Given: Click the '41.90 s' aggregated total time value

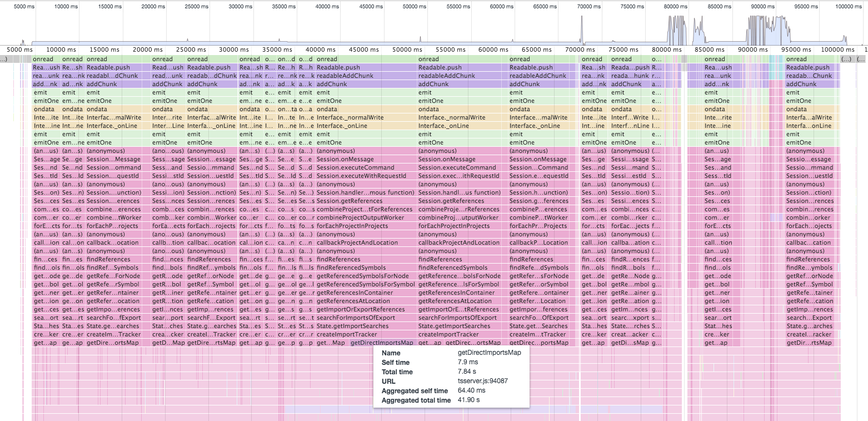Looking at the screenshot, I should pyautogui.click(x=470, y=400).
